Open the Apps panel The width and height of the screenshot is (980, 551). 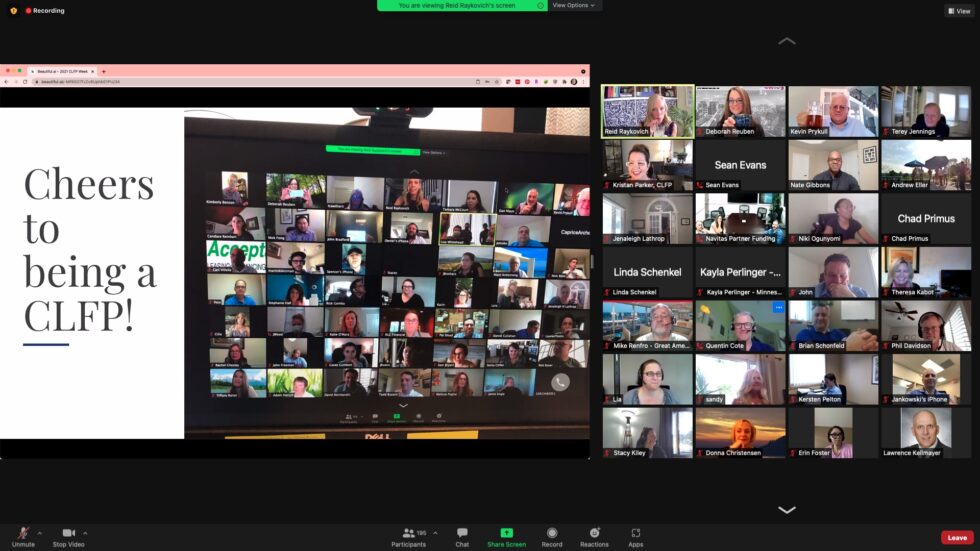click(635, 534)
